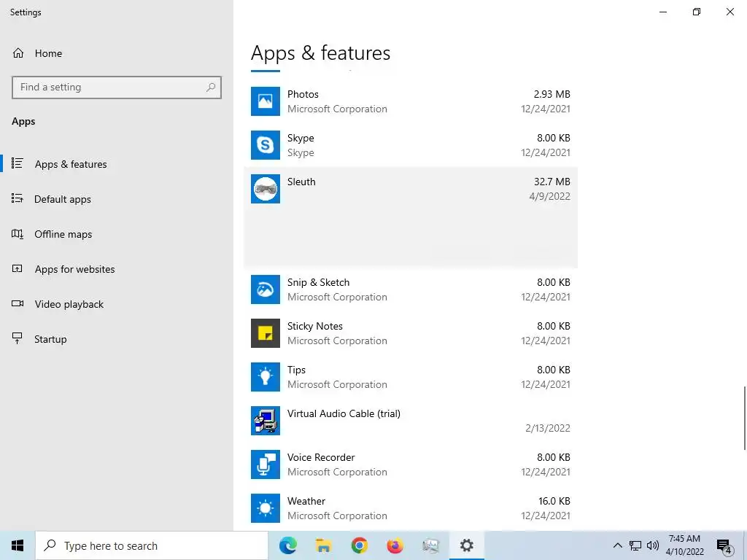Open Firefox from the taskbar
The width and height of the screenshot is (747, 560).
(x=395, y=545)
